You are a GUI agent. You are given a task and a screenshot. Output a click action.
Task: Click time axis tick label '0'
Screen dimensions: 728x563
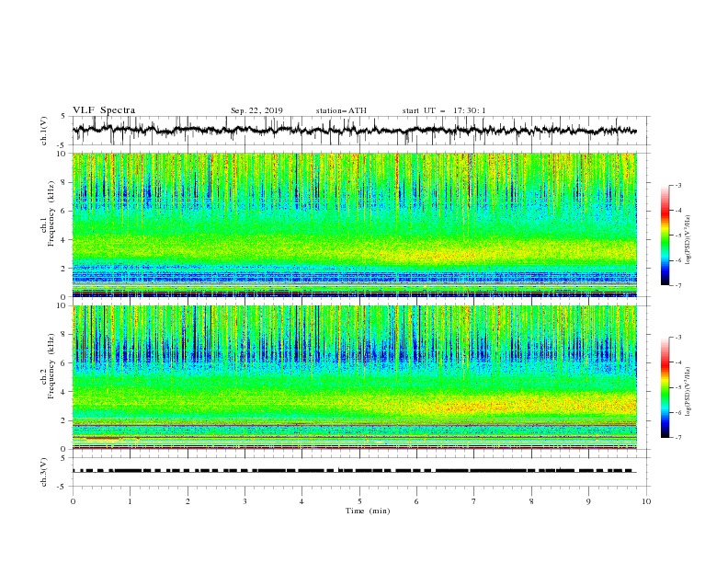73,501
